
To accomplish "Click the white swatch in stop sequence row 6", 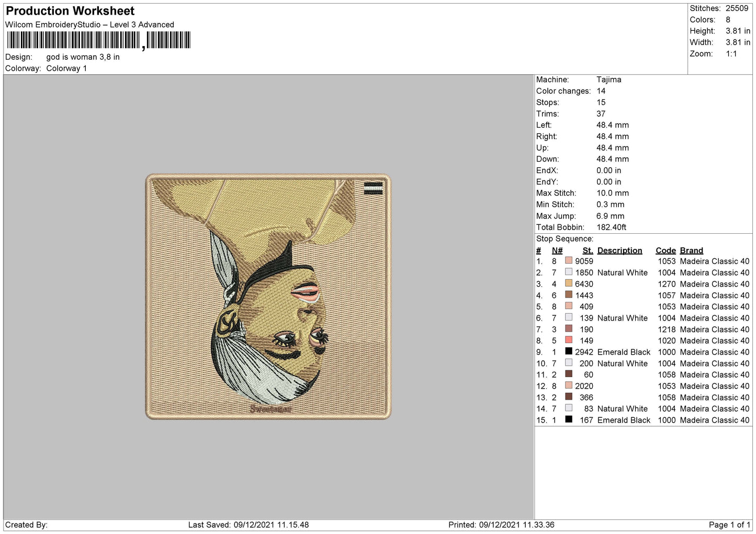I will pyautogui.click(x=568, y=317).
